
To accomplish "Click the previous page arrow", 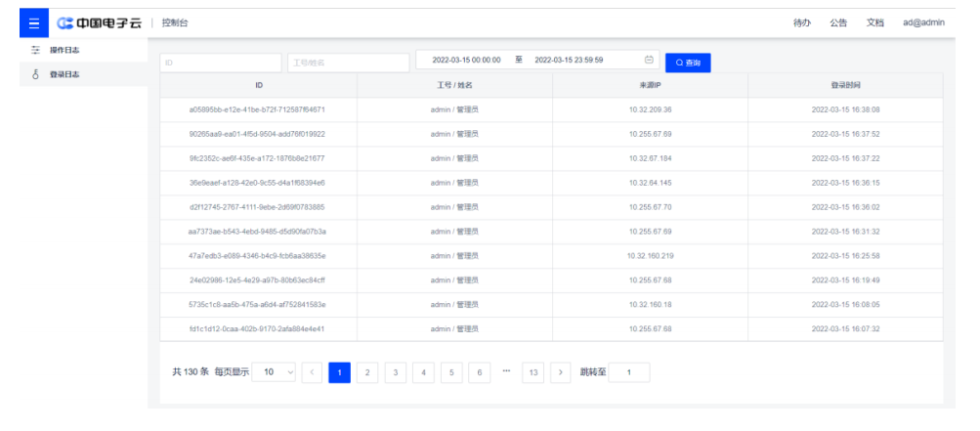I will pyautogui.click(x=312, y=372).
